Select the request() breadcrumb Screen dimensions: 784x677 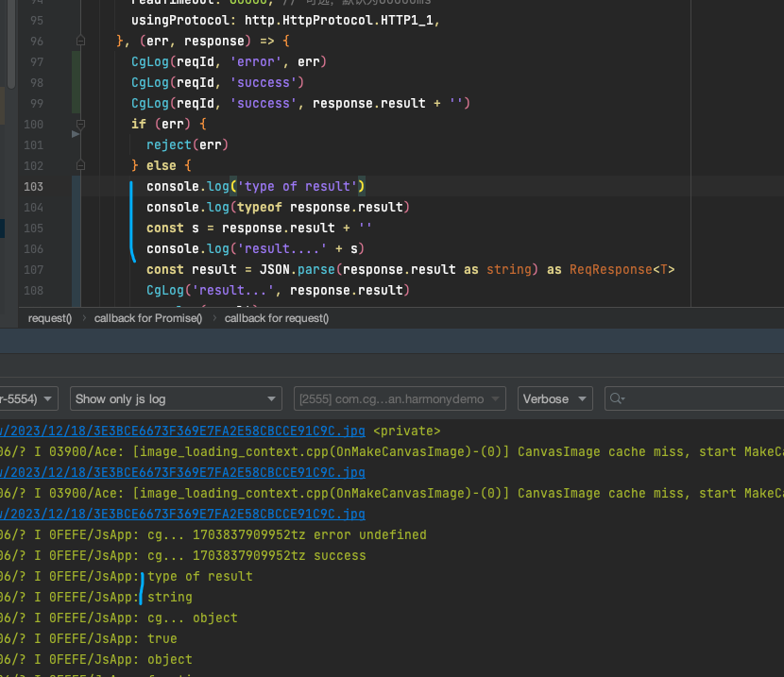50,318
